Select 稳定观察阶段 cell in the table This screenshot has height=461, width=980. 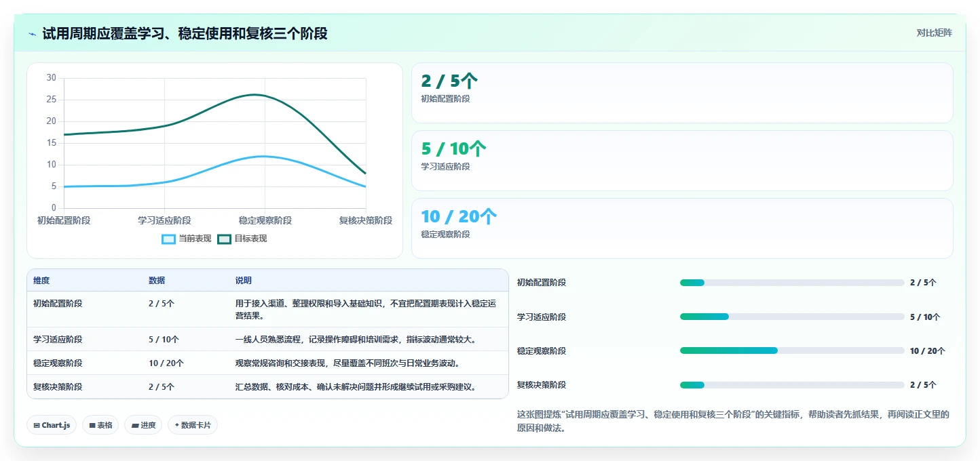coord(58,363)
